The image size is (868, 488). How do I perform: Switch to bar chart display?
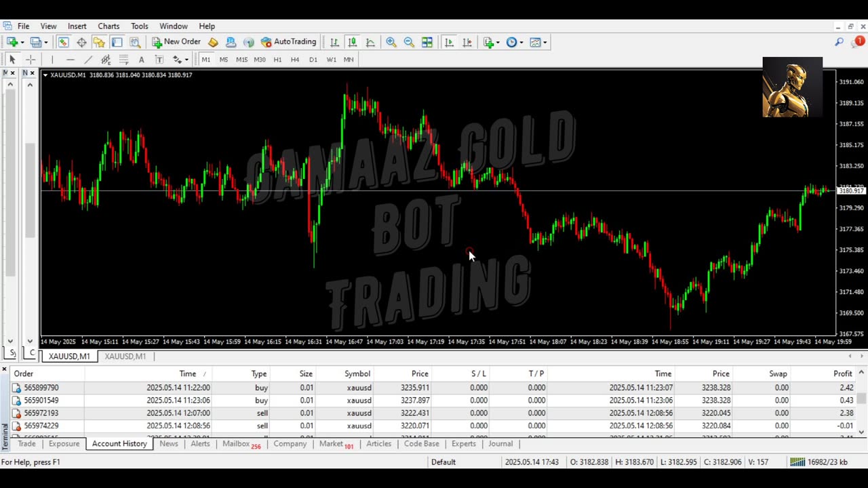[334, 42]
